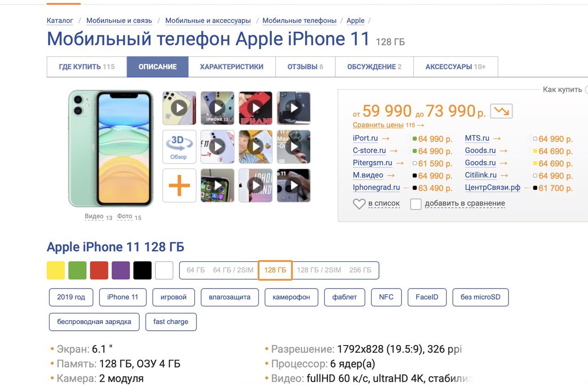The width and height of the screenshot is (588, 385).
Task: Click the orange plus add-media icon
Action: click(x=179, y=186)
